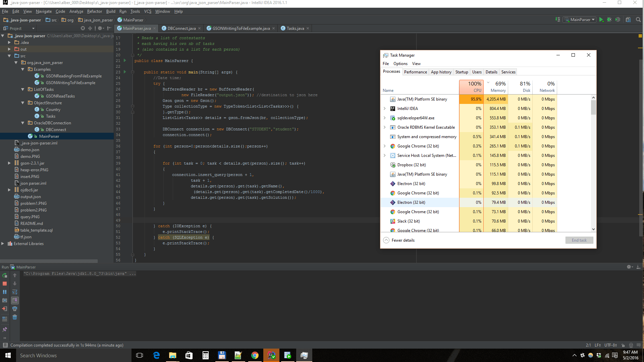Screen dimensions: 644x362
Task: Switch to Performance tab in Task Manager
Action: 415,72
